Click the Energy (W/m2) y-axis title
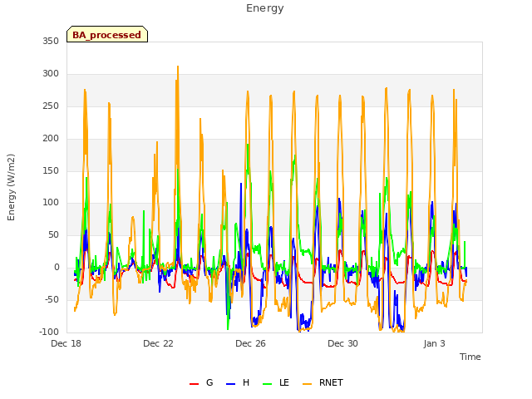This screenshot has height=399, width=532. pos(11,187)
